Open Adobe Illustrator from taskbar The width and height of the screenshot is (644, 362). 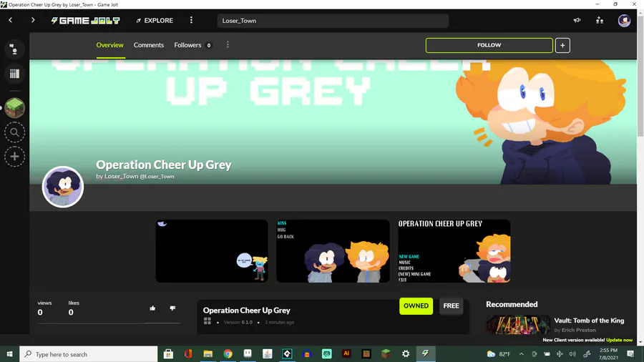click(x=346, y=354)
